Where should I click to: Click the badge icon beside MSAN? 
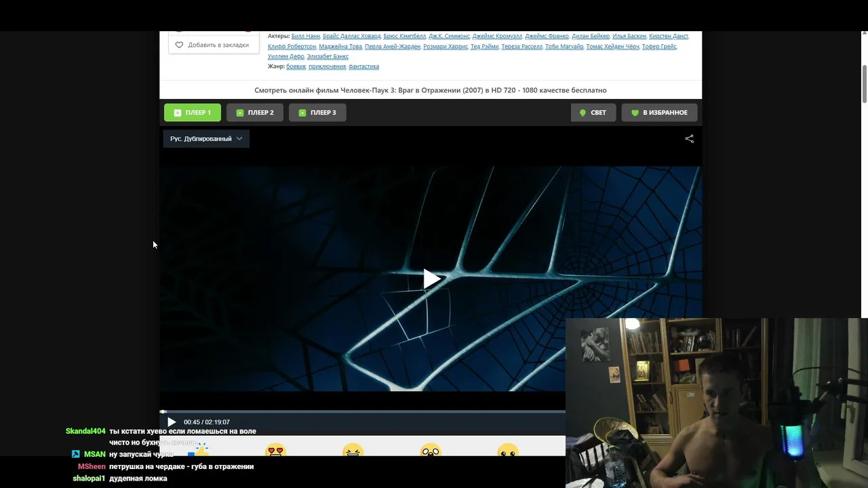(x=76, y=454)
